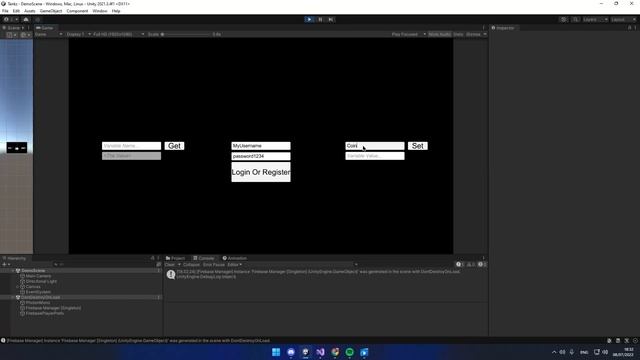640x360 pixels.
Task: Select the Console tab
Action: click(204, 258)
